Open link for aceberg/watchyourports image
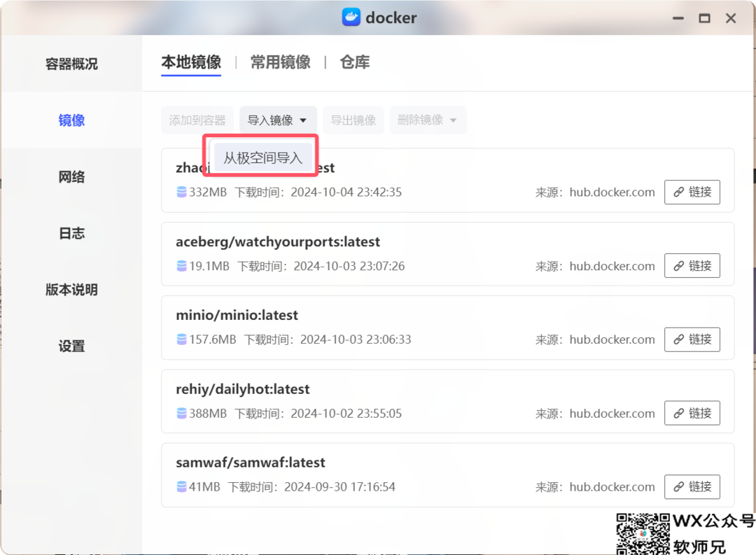The image size is (756, 555). tap(692, 266)
